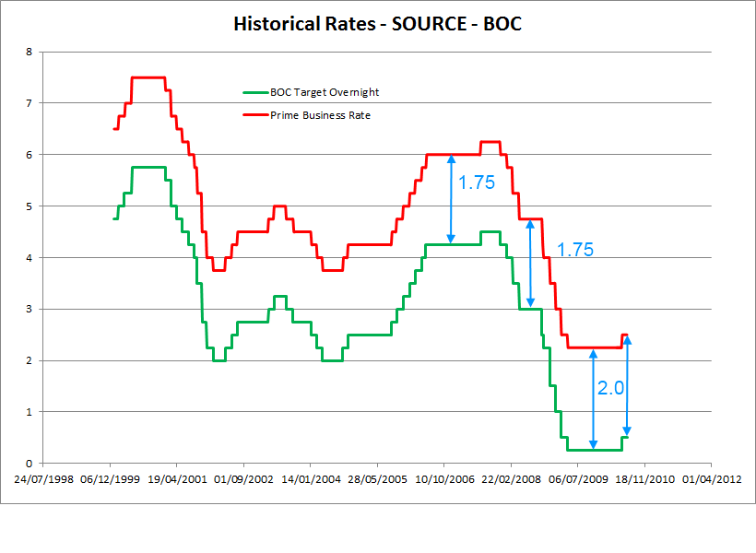This screenshot has width=756, height=553.
Task: Click the x-axis date 24/07/1998
Action: [x=43, y=479]
